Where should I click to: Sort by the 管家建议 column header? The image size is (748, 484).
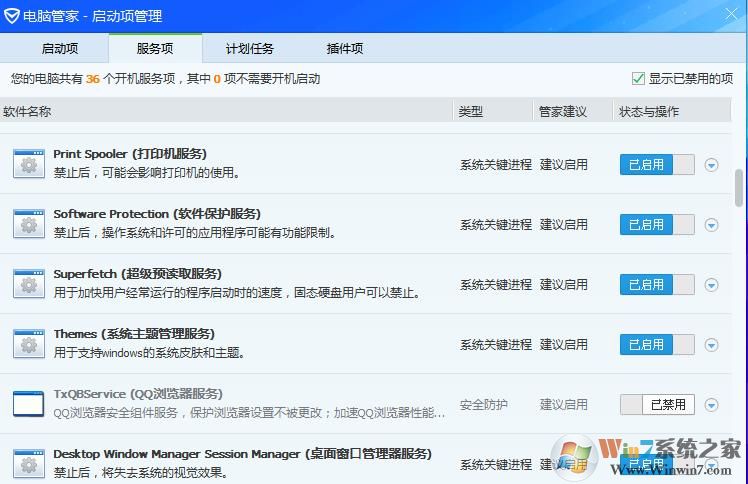(563, 112)
